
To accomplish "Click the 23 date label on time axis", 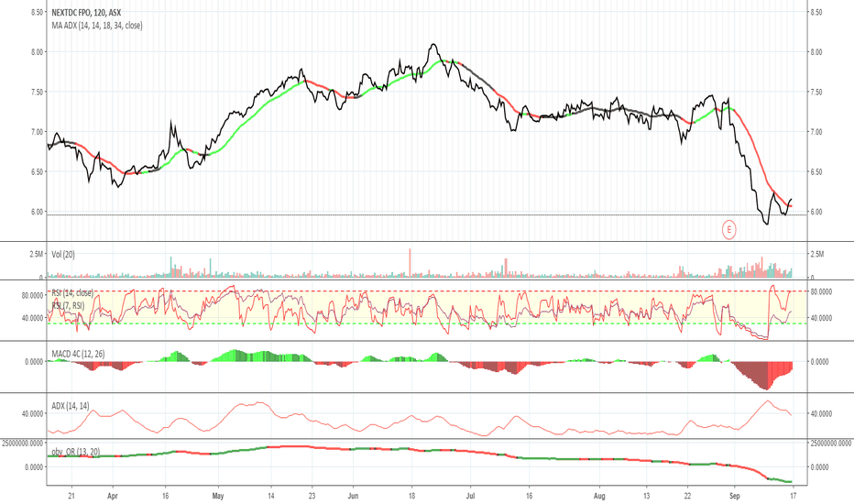I will click(312, 496).
